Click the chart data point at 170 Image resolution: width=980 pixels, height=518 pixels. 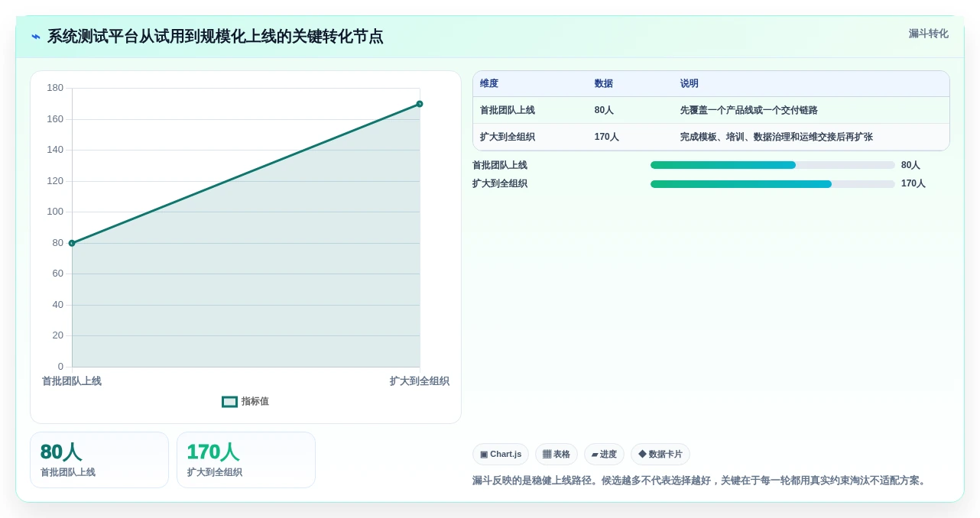(420, 104)
